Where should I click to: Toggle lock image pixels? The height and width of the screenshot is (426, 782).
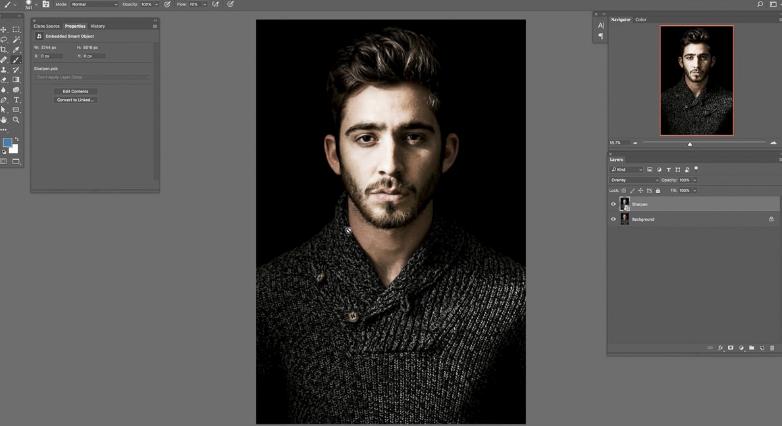pos(632,191)
